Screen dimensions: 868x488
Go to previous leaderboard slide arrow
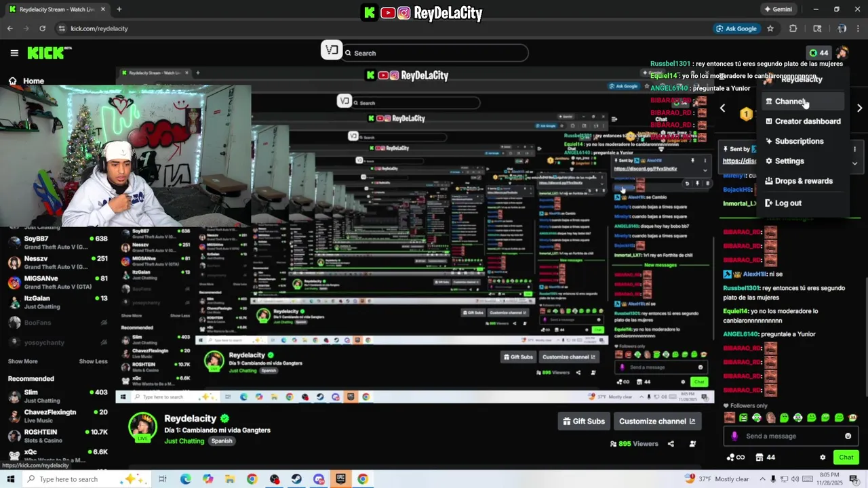pos(722,108)
